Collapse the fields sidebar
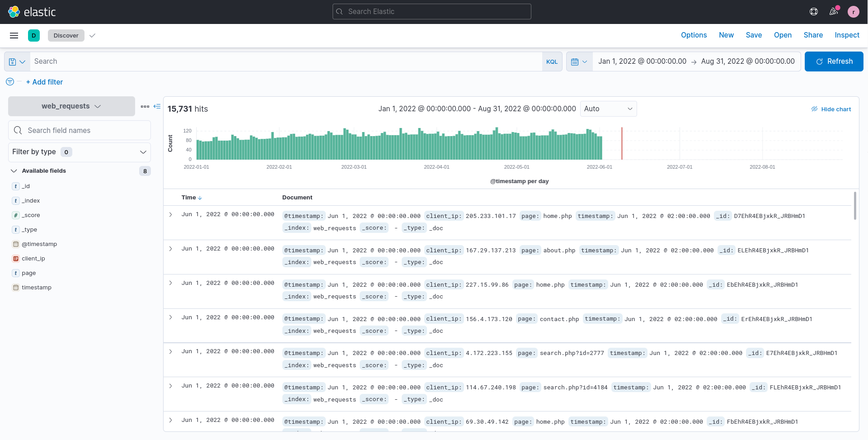 pos(157,106)
